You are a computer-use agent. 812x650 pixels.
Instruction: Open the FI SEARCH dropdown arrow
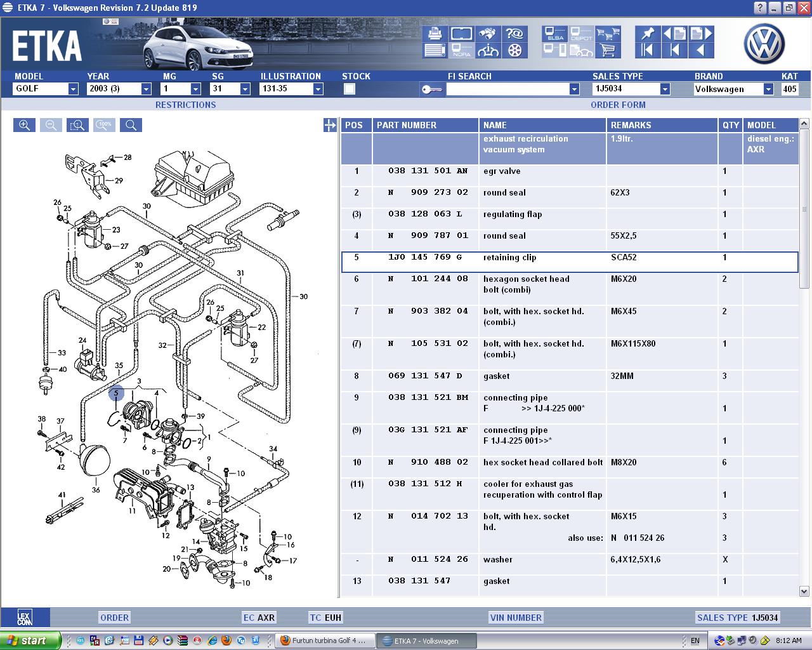point(574,89)
